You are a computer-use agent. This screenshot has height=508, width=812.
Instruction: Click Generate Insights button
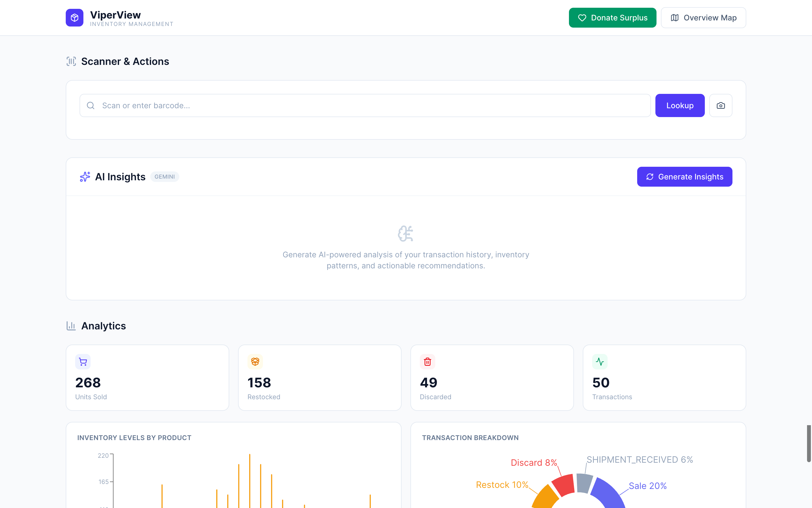coord(684,177)
